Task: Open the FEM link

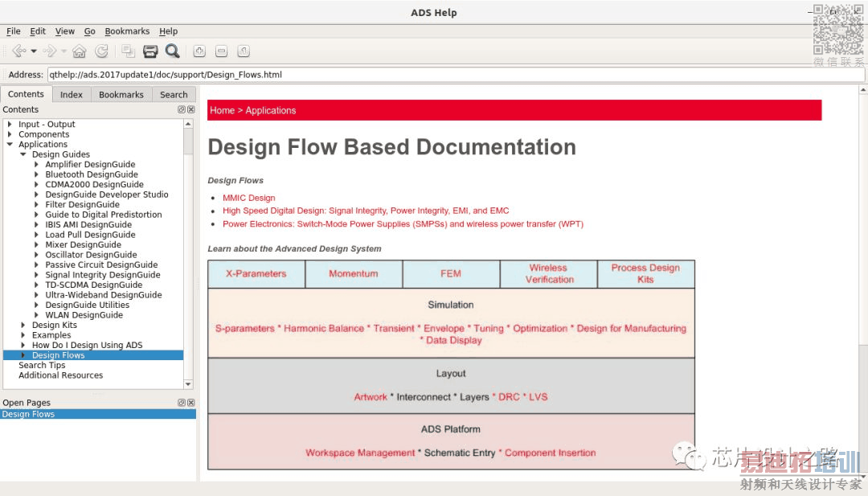Action: [x=451, y=273]
